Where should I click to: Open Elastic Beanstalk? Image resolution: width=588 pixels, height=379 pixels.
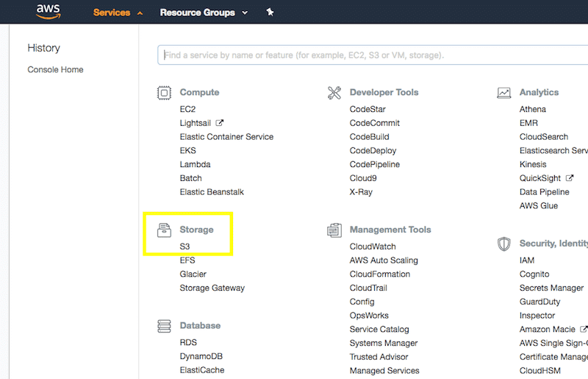coord(212,192)
